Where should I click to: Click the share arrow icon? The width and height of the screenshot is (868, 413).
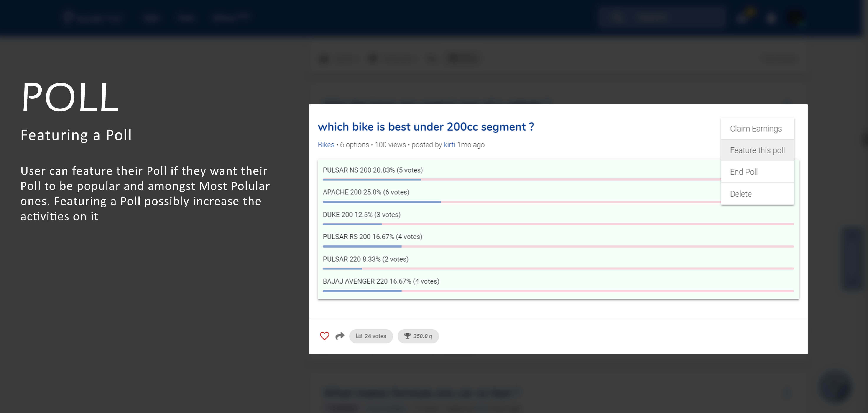(340, 336)
